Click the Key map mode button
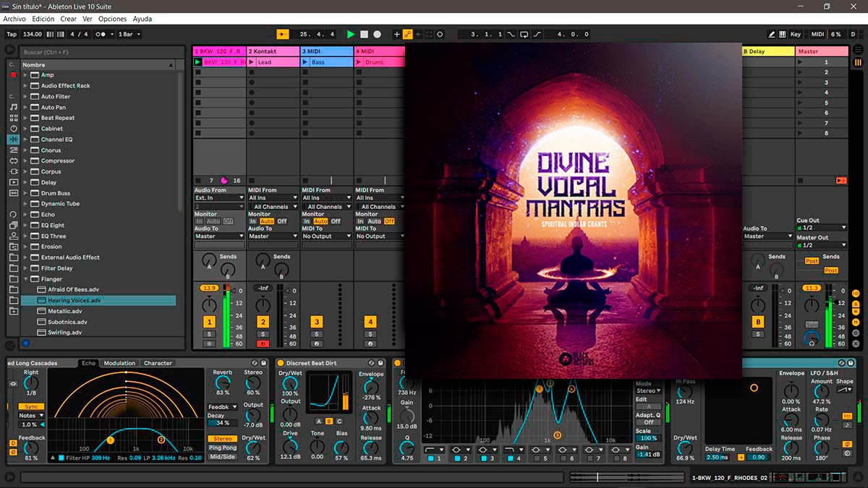Viewport: 868px width, 488px height. 796,34
